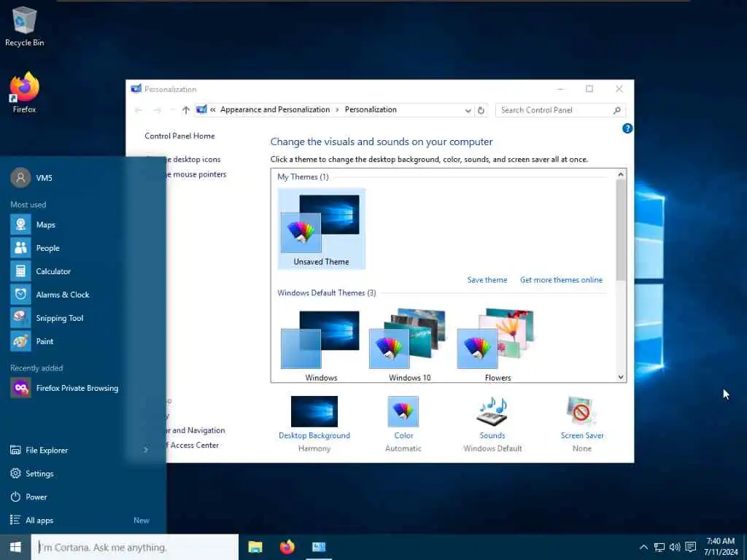Click the themes list scrollbar thumb
Viewport: 747px width, 560px height.
[x=620, y=230]
